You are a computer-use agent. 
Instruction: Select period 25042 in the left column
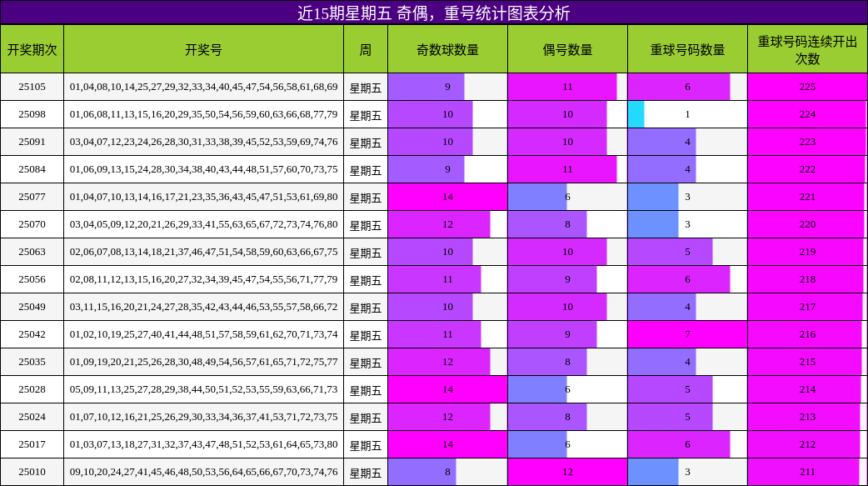coord(33,333)
